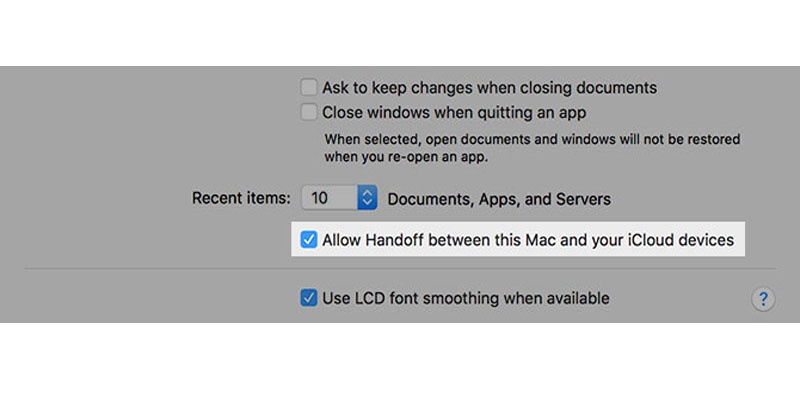Click the "when you re-open an app" text line
Viewport: 800px width, 400px height.
click(413, 157)
